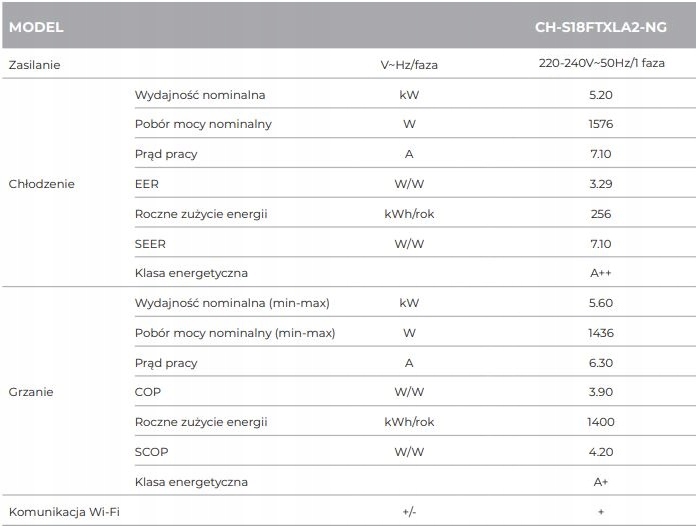Select heating annual energy value 1400

[x=601, y=422]
